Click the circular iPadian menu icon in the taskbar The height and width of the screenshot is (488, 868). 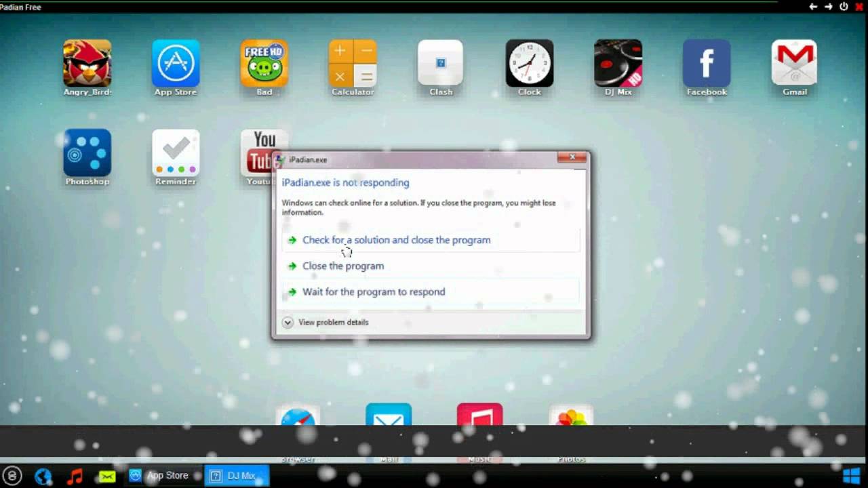coord(12,475)
